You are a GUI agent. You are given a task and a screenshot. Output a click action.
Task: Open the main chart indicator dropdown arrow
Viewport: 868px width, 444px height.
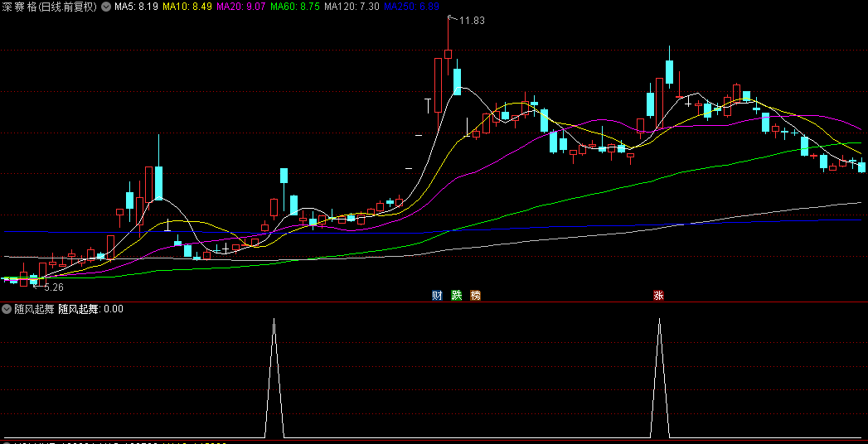coord(105,7)
